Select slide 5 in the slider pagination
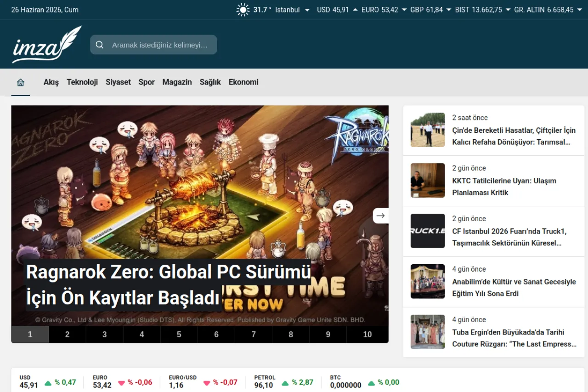Screen dimensions: 588x392 [179, 335]
